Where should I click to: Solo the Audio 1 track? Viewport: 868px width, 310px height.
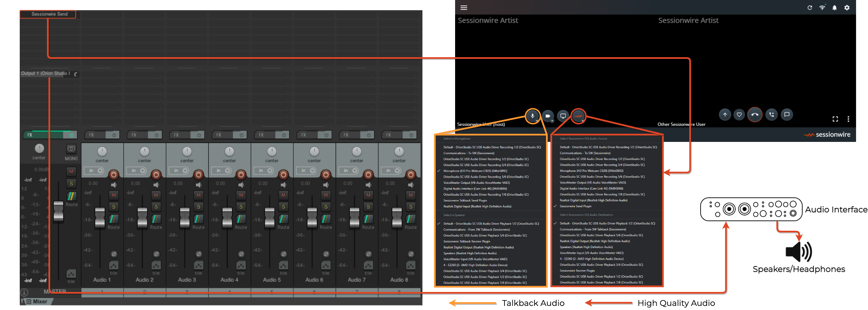pos(114,207)
